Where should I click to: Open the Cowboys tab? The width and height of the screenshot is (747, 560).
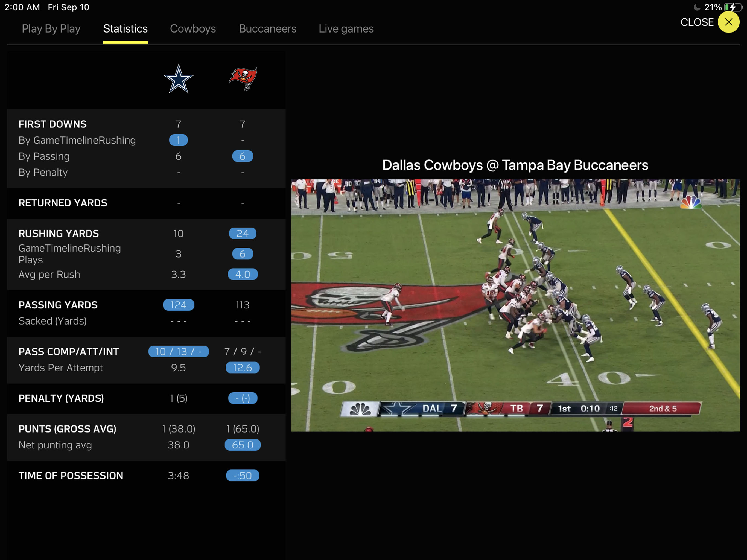[193, 29]
